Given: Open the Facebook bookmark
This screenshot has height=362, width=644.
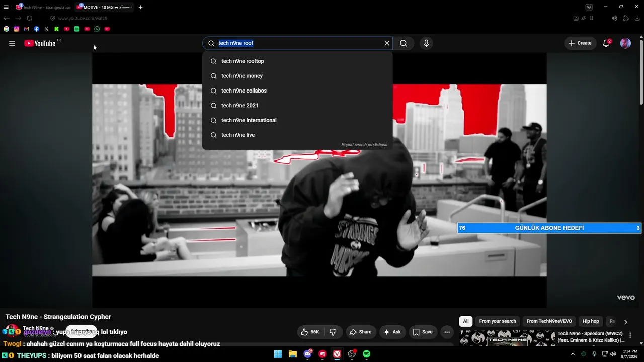Looking at the screenshot, I should (37, 29).
